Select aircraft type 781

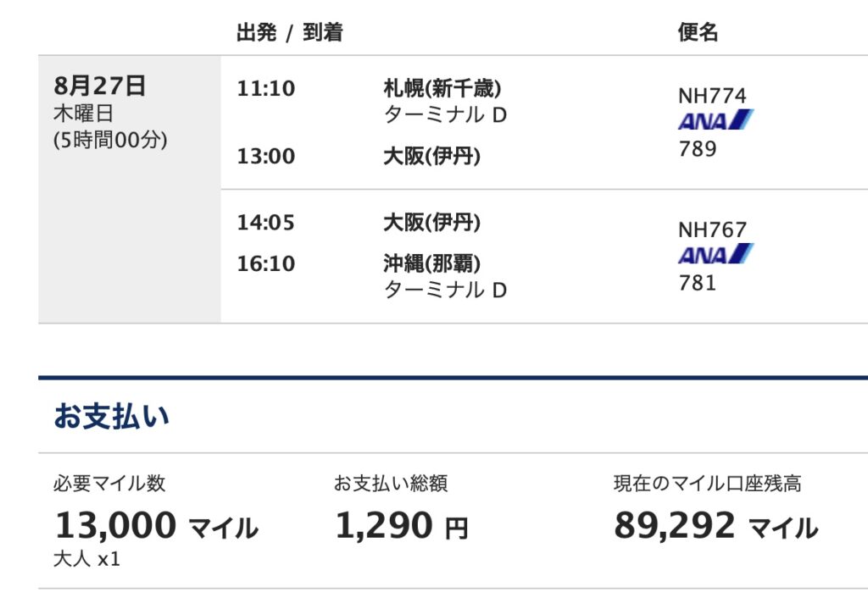[x=698, y=283]
